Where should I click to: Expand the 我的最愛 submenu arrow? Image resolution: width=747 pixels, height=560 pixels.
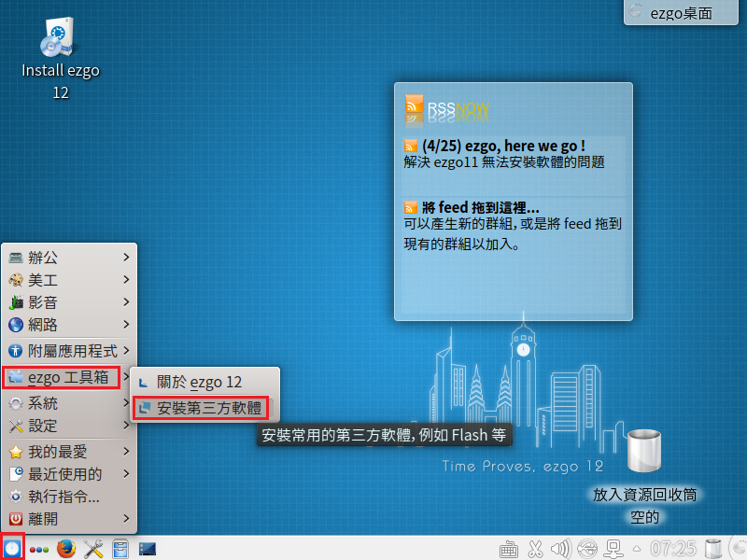[126, 451]
